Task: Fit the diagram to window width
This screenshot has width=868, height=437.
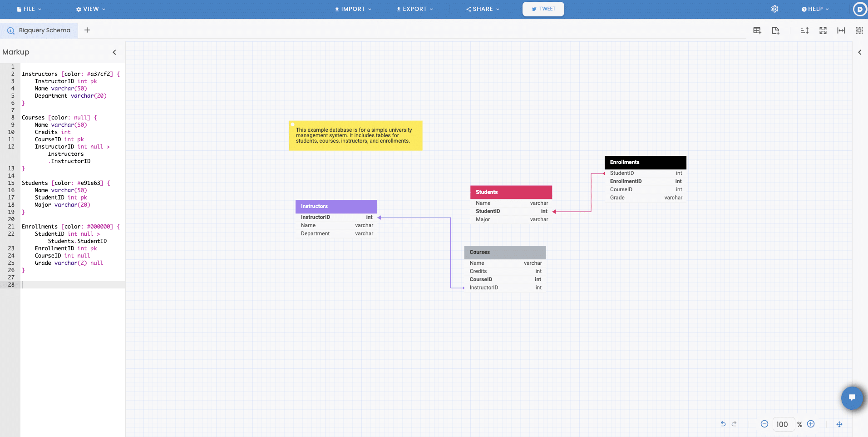Action: point(841,30)
